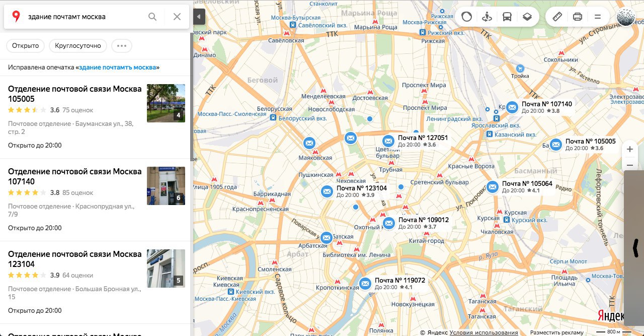Screen dimensions: 644x336
Task: Expand more filters with the three-dots chip
Action: click(121, 46)
